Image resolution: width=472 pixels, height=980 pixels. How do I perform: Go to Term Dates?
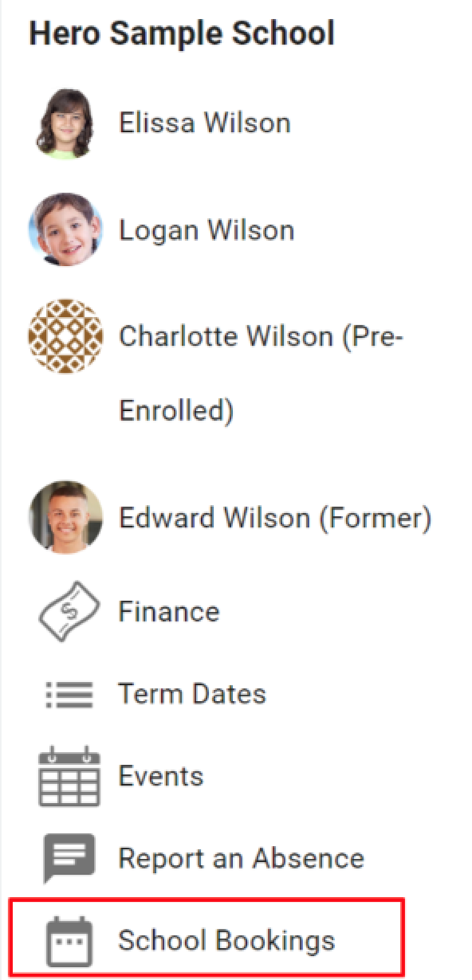click(x=192, y=694)
